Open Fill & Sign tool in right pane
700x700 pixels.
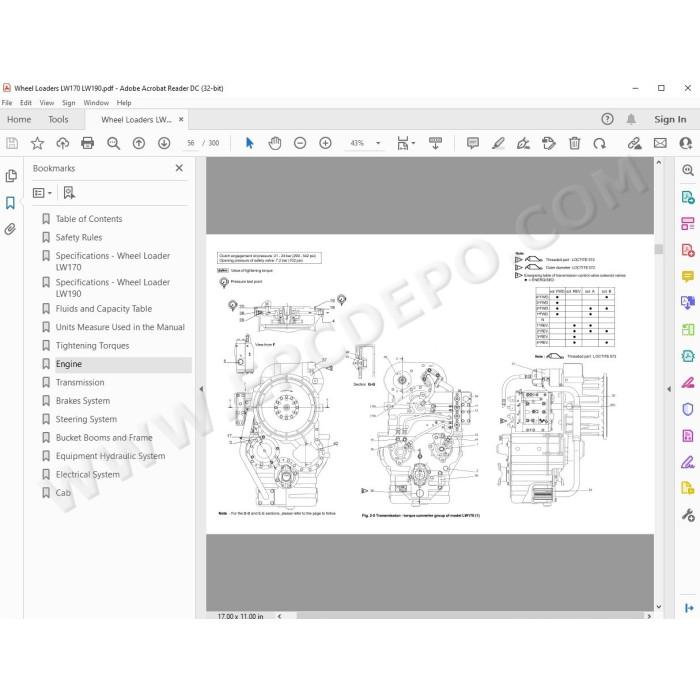[x=688, y=462]
